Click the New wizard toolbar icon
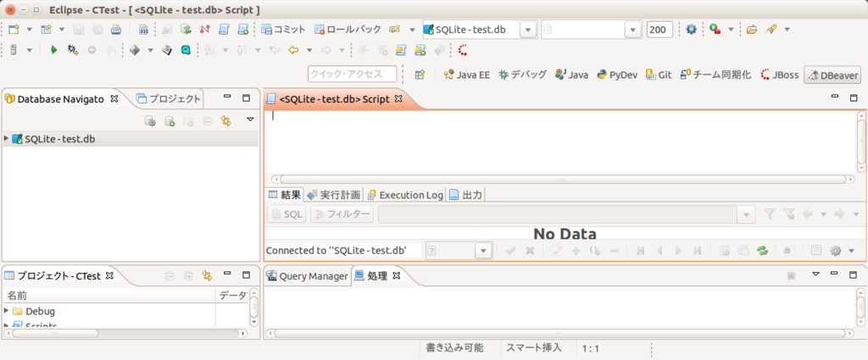 (14, 30)
